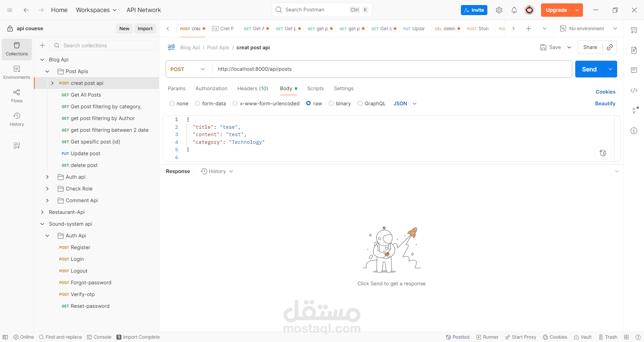The height and width of the screenshot is (342, 644).
Task: Click the Send button
Action: pos(589,69)
